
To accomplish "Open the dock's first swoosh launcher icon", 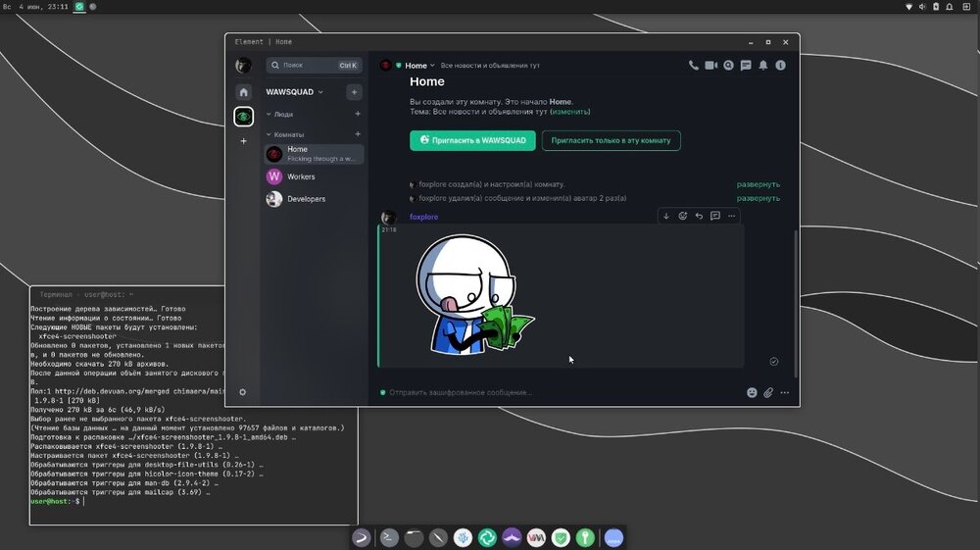I will pos(362,537).
